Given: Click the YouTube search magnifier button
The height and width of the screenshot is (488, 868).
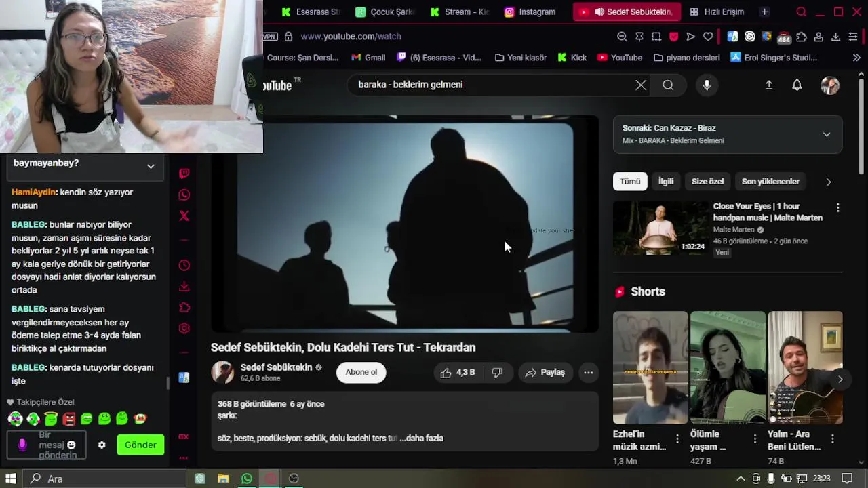Looking at the screenshot, I should 668,85.
